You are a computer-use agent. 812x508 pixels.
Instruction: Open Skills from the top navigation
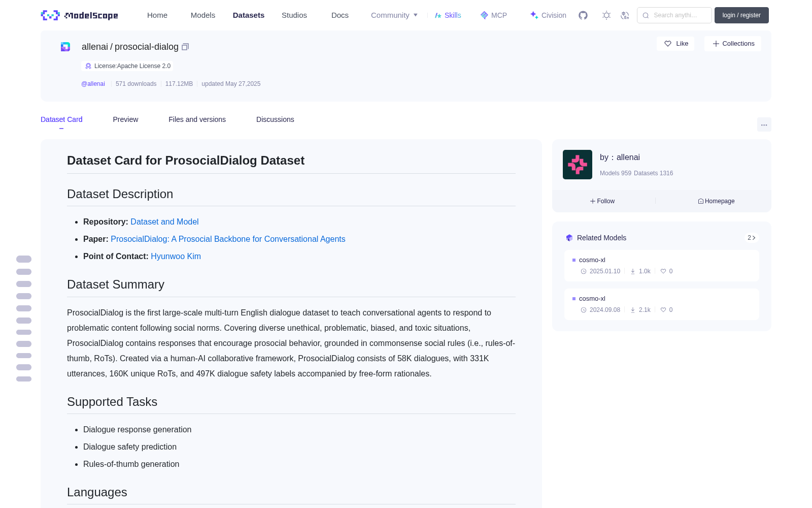point(448,15)
